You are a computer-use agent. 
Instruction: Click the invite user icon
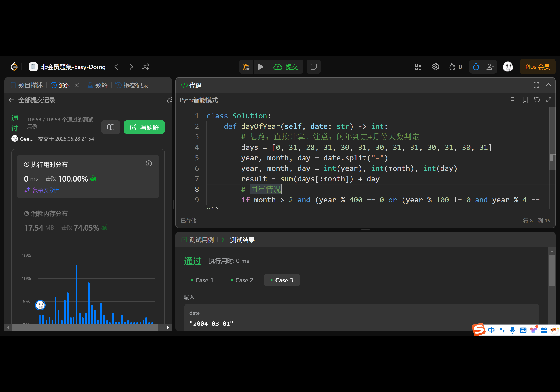coord(490,67)
